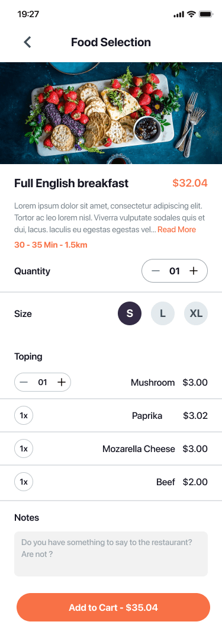Toggle the 1x Paprika topping
Screen dimensions: 222x644
point(24,416)
